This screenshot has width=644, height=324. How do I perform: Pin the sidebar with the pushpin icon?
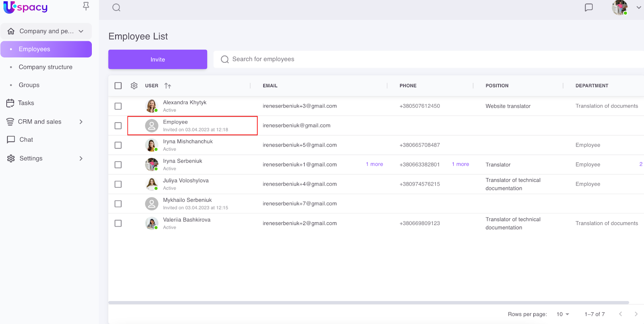(x=86, y=6)
